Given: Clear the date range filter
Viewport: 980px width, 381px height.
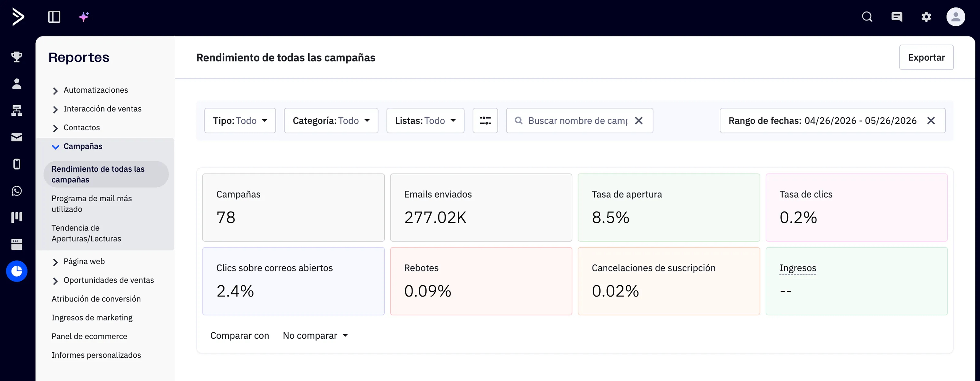Looking at the screenshot, I should tap(931, 121).
